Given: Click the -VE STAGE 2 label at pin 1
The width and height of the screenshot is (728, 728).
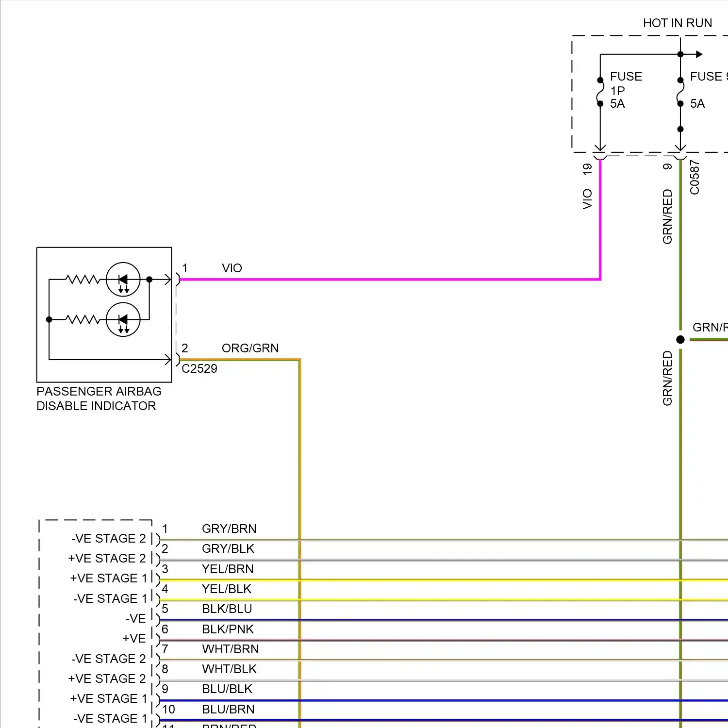Looking at the screenshot, I should (109, 538).
